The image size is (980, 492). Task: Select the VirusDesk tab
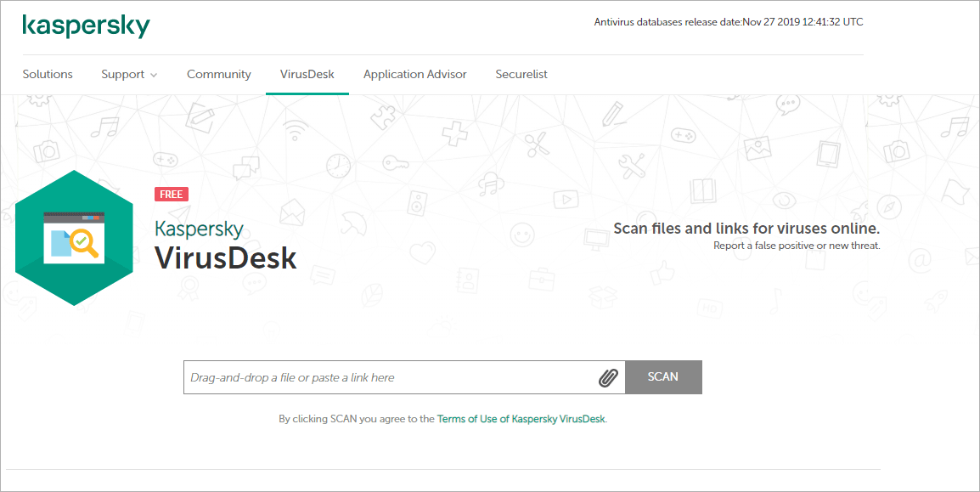307,74
